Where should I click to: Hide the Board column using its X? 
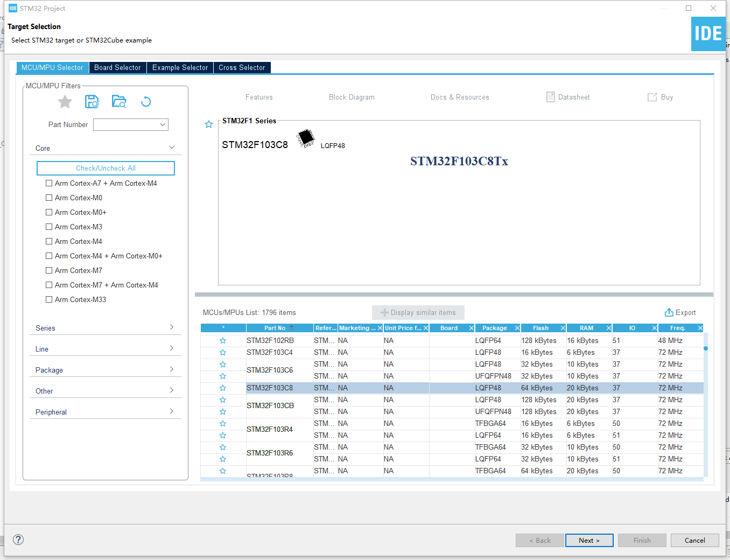[471, 328]
